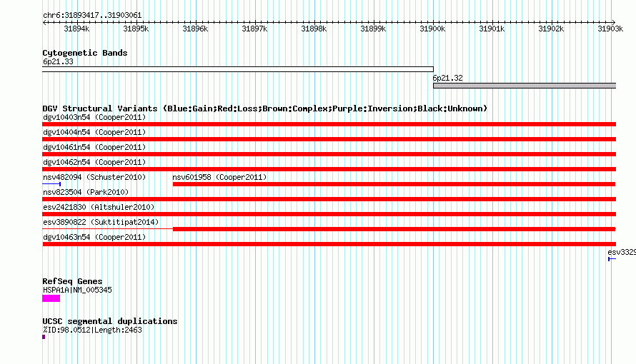
Task: Select the partially visible esv3329 blue bar
Action: pyautogui.click(x=612, y=259)
